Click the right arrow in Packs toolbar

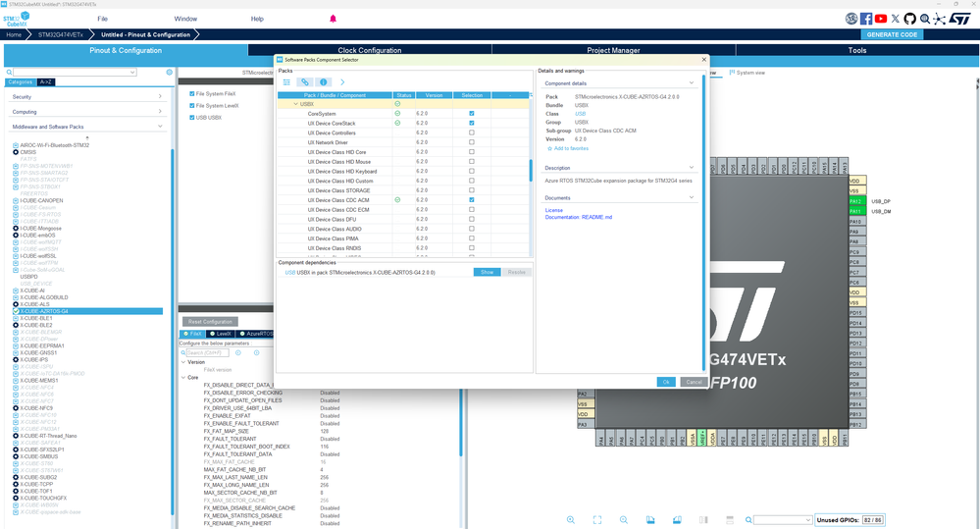coord(342,81)
